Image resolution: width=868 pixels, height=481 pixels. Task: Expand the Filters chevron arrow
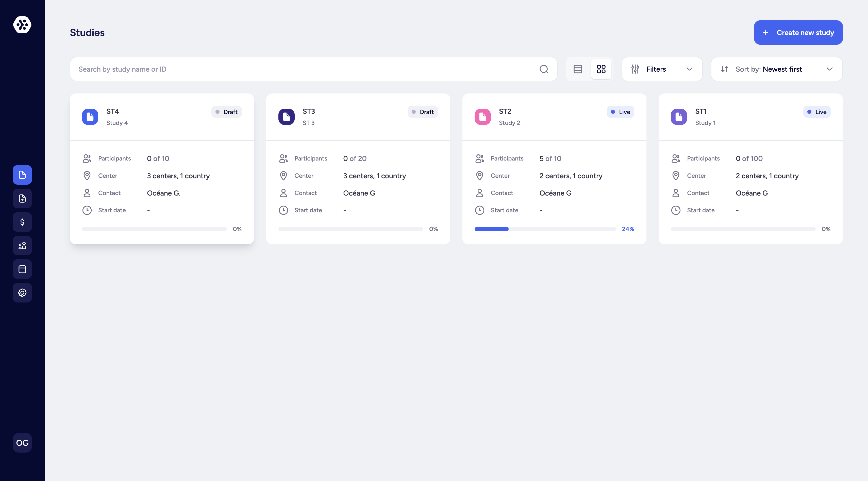pyautogui.click(x=689, y=69)
